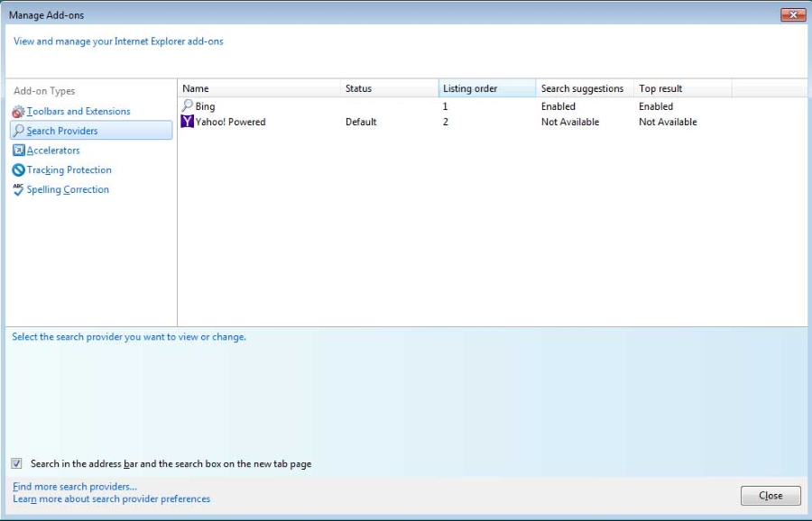Click Search suggestions column header
This screenshot has height=521, width=812.
pos(584,88)
